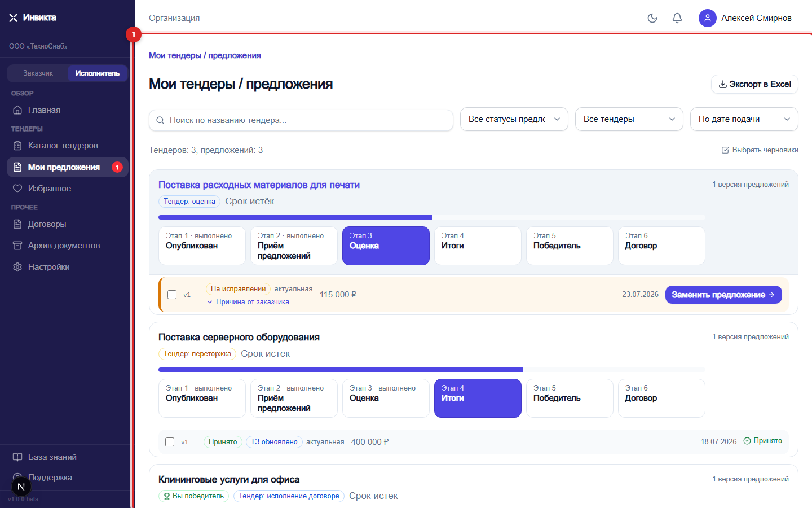Click the date 23.07.2026
Viewport: 812px width, 508px height.
tap(640, 295)
